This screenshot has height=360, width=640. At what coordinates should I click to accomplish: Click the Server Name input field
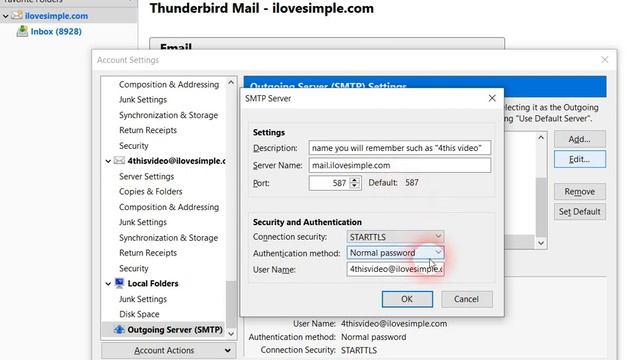[400, 165]
